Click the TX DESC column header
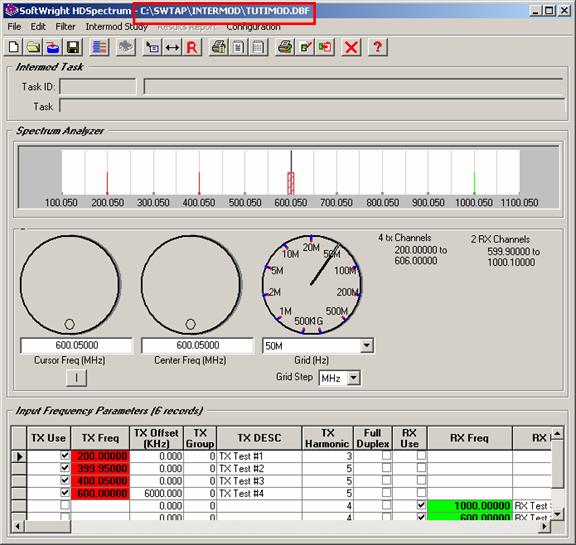Image resolution: width=576 pixels, height=545 pixels. [x=259, y=438]
